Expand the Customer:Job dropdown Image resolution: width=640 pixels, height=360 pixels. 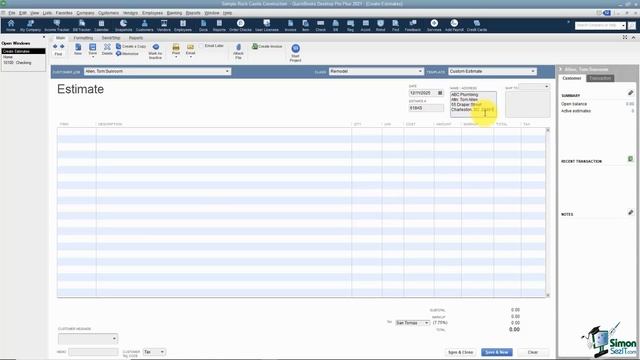pos(227,71)
